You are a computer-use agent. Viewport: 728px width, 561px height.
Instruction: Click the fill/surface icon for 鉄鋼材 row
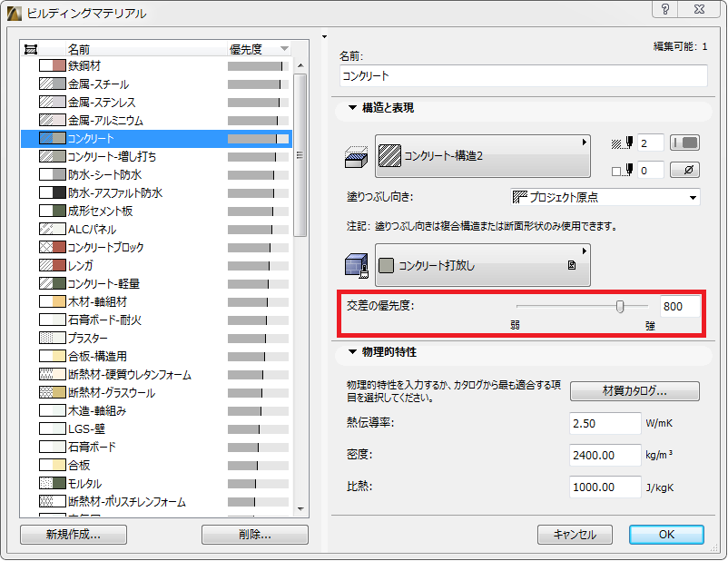52,65
